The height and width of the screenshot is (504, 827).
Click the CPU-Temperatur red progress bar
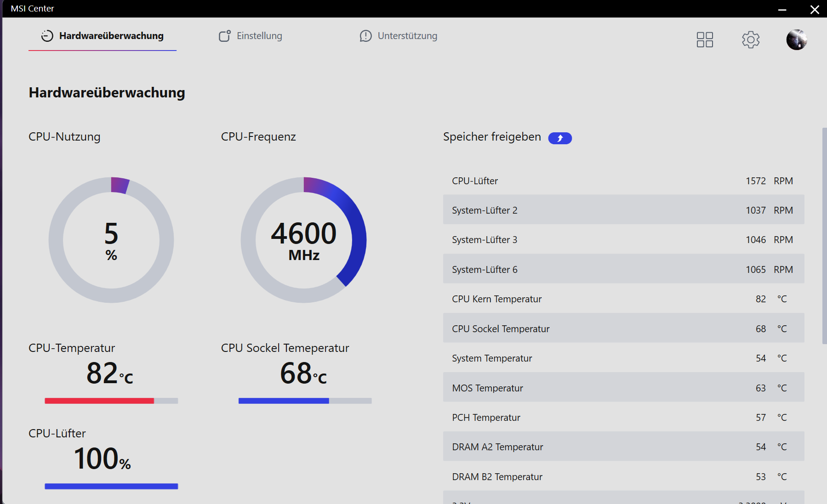tap(111, 401)
